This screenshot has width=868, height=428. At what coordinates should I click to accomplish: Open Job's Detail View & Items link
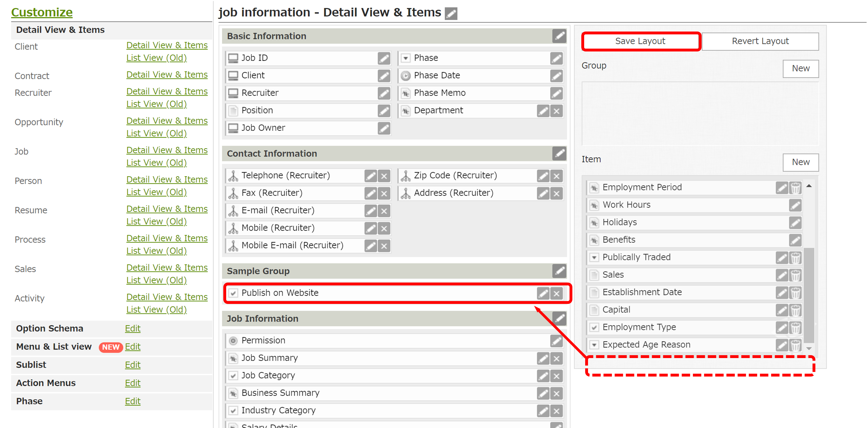pos(167,150)
